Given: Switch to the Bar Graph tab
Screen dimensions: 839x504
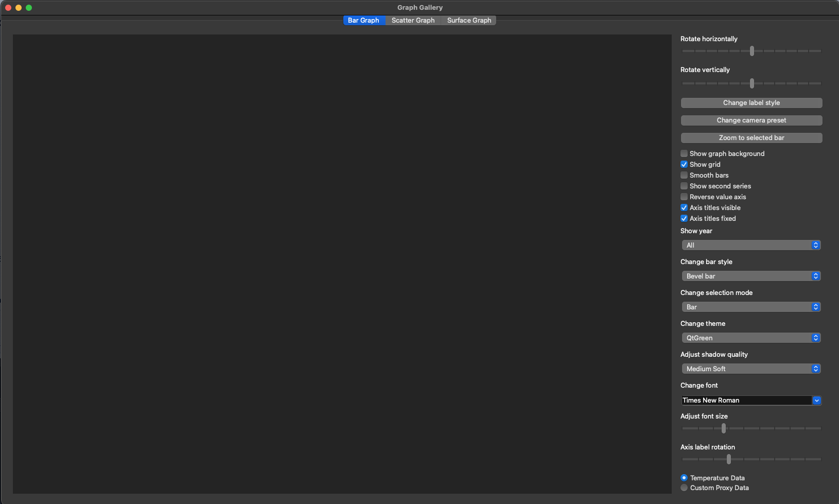Looking at the screenshot, I should coord(363,20).
